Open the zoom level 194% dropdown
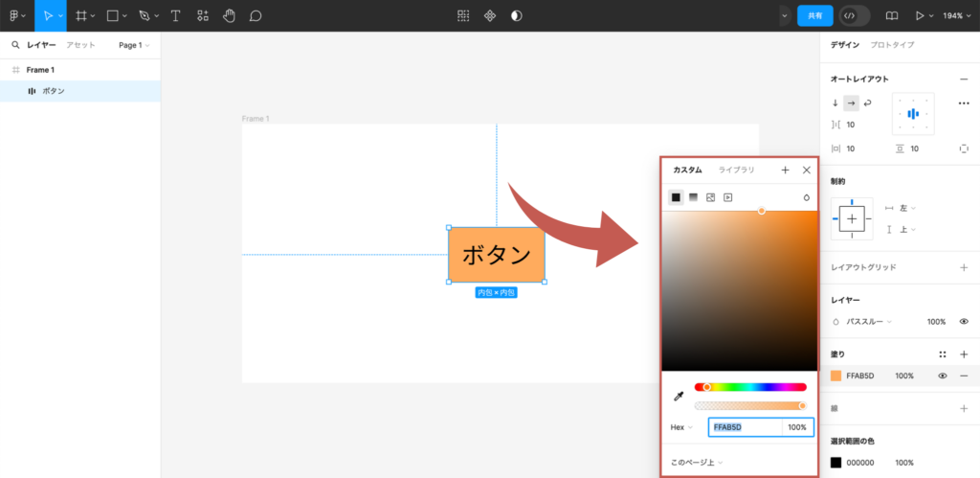Viewport: 980px width, 478px height. click(956, 16)
